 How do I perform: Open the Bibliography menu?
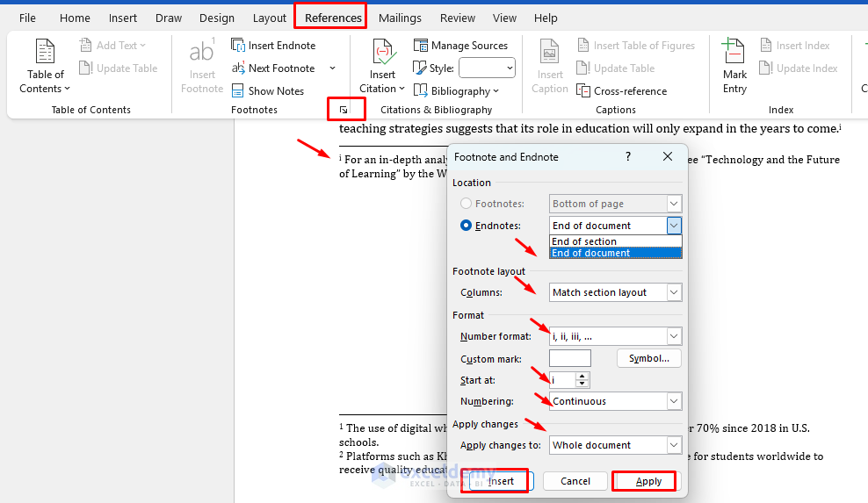pyautogui.click(x=456, y=90)
